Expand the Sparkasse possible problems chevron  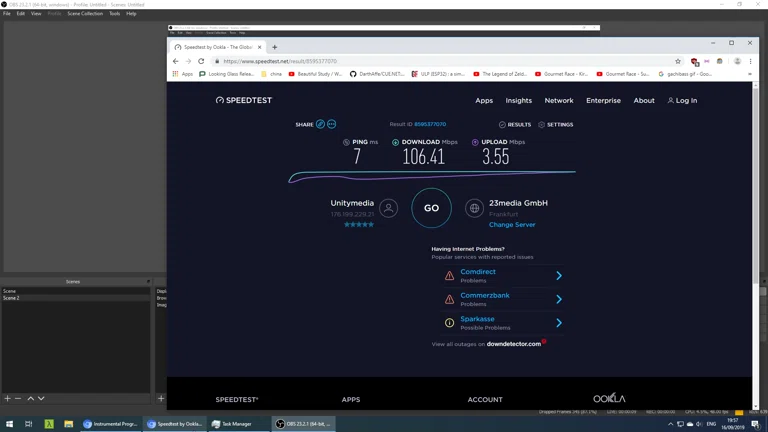point(559,323)
